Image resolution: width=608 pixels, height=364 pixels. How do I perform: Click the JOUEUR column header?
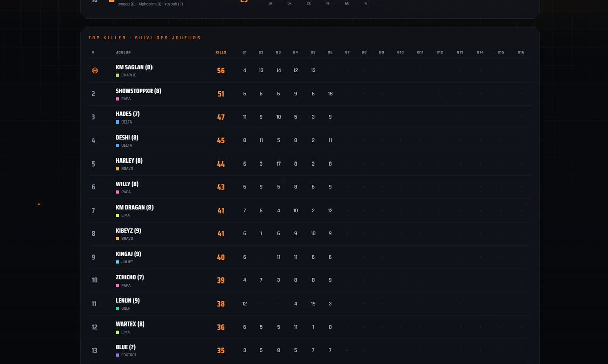coord(123,52)
